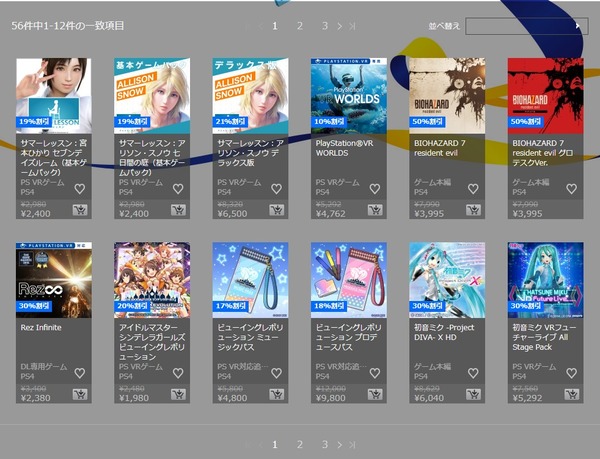The width and height of the screenshot is (600, 459).
Task: Open Idolmaster Cinderella Girls cover image
Action: pos(152,280)
